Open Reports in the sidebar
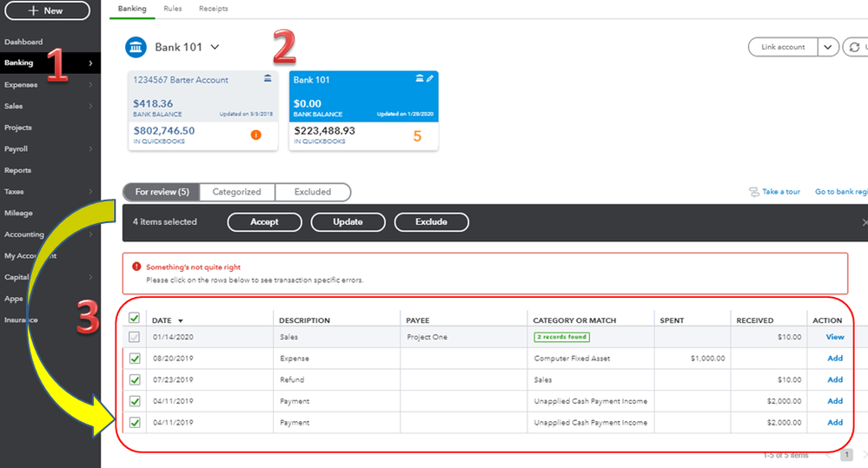This screenshot has width=868, height=468. pos(17,170)
